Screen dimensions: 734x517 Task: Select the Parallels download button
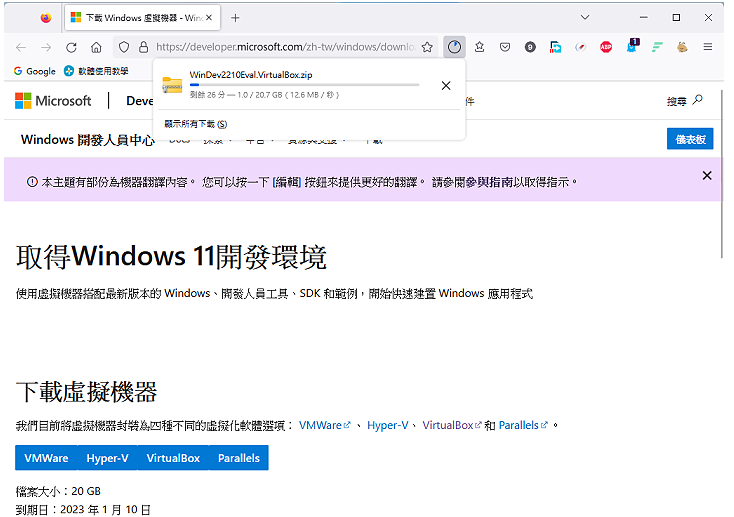point(239,458)
